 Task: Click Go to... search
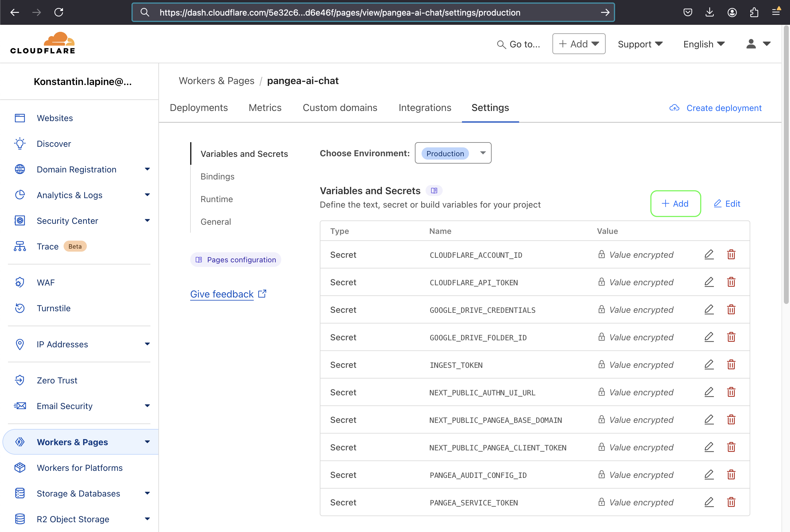click(518, 44)
